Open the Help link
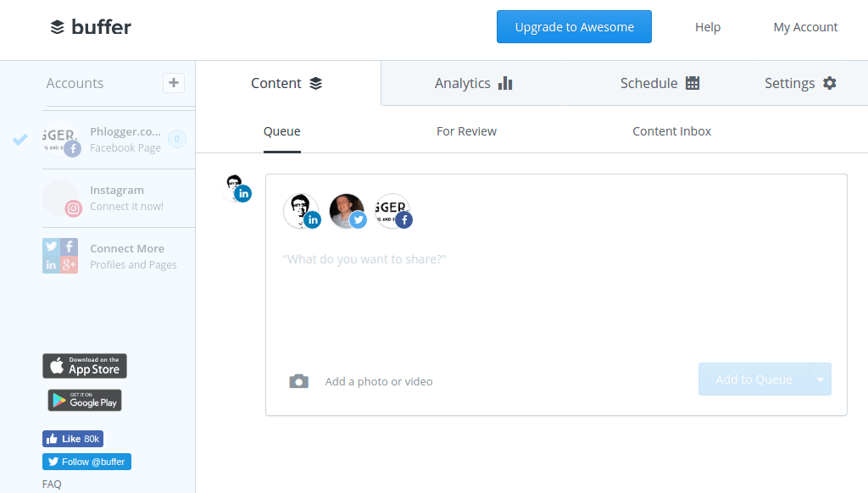The height and width of the screenshot is (493, 868). pos(707,27)
